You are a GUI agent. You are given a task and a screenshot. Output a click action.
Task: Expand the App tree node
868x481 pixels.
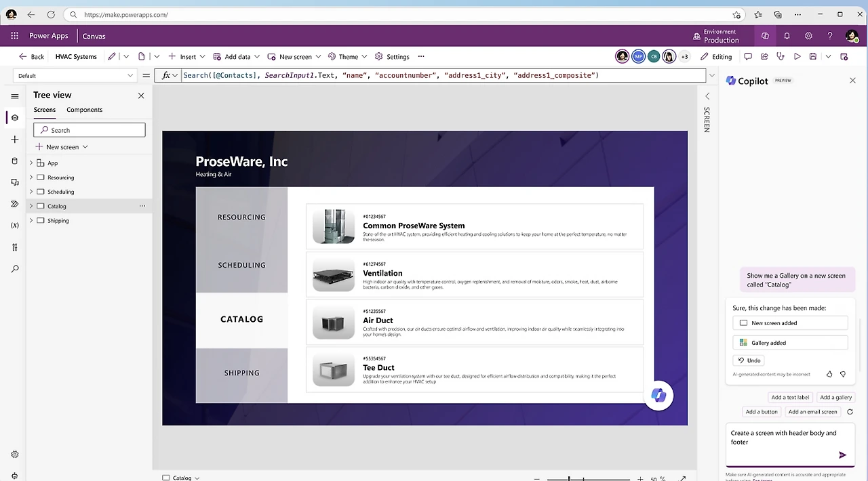tap(31, 163)
